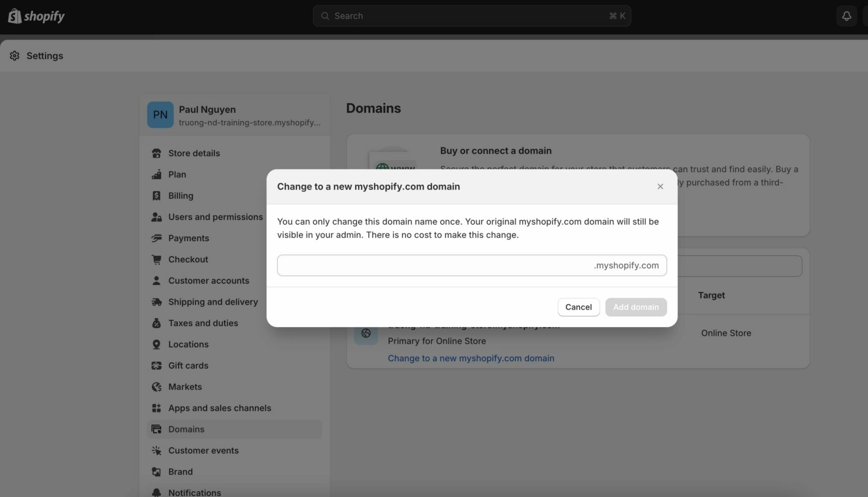
Task: Open Store details settings
Action: 235,153
